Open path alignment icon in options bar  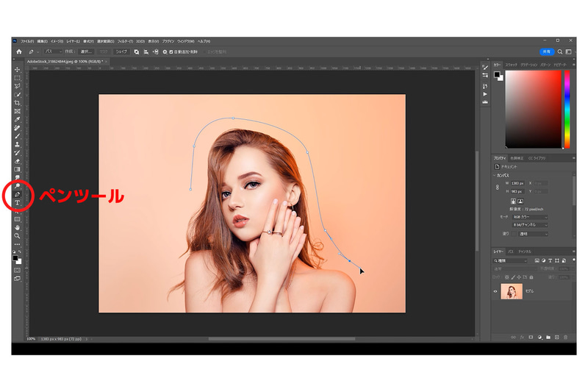[146, 51]
